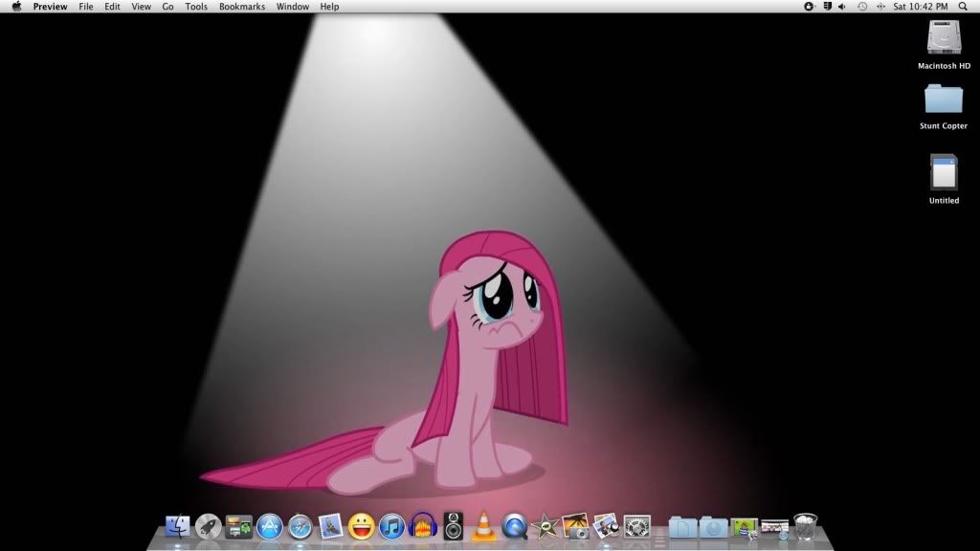Image resolution: width=980 pixels, height=551 pixels.
Task: Launch Launchpad rocket icon in Dock
Action: pos(208,527)
